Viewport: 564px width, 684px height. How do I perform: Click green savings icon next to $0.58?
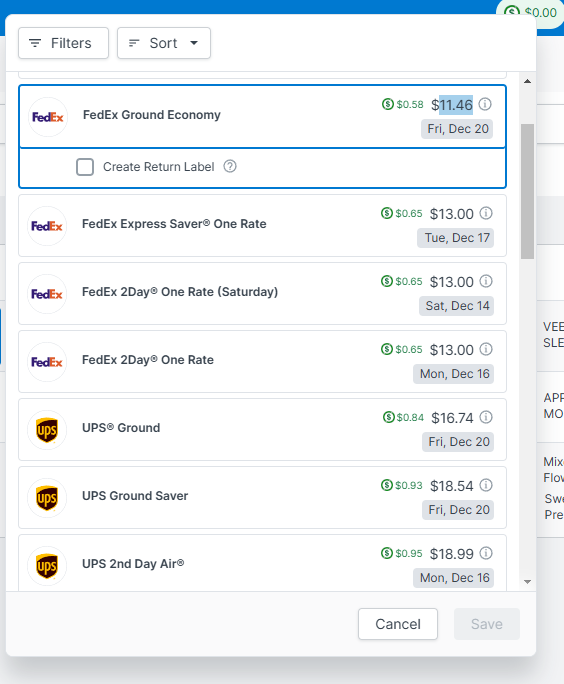coord(387,104)
